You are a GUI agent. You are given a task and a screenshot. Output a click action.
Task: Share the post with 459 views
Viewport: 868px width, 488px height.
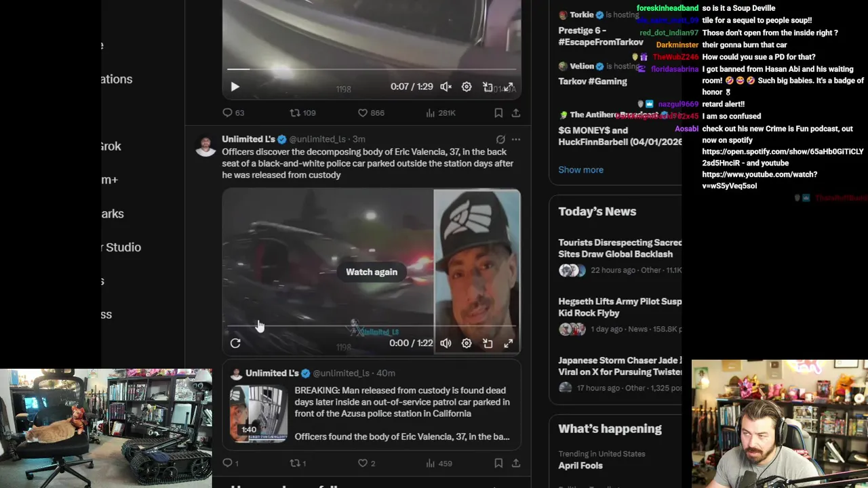pyautogui.click(x=516, y=464)
